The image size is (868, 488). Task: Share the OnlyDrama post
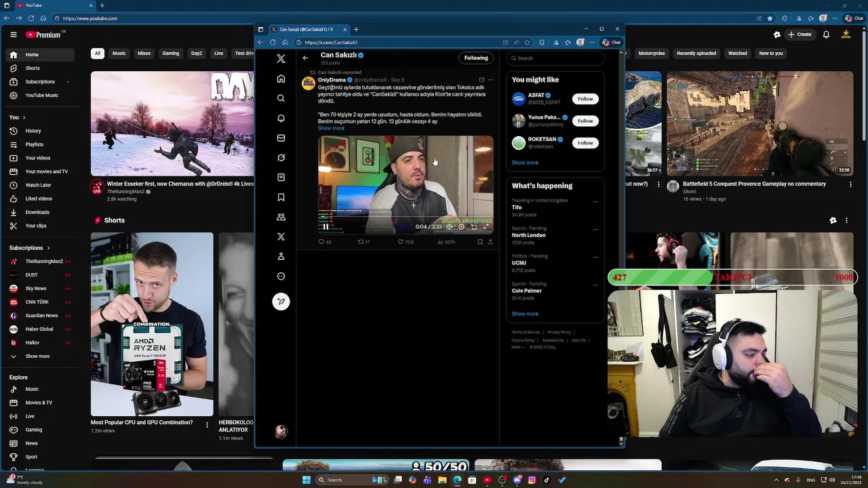(x=490, y=241)
